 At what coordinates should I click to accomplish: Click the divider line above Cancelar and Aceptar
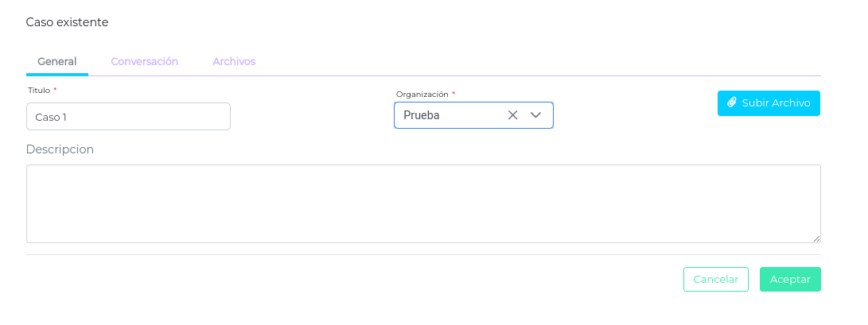[x=423, y=254]
